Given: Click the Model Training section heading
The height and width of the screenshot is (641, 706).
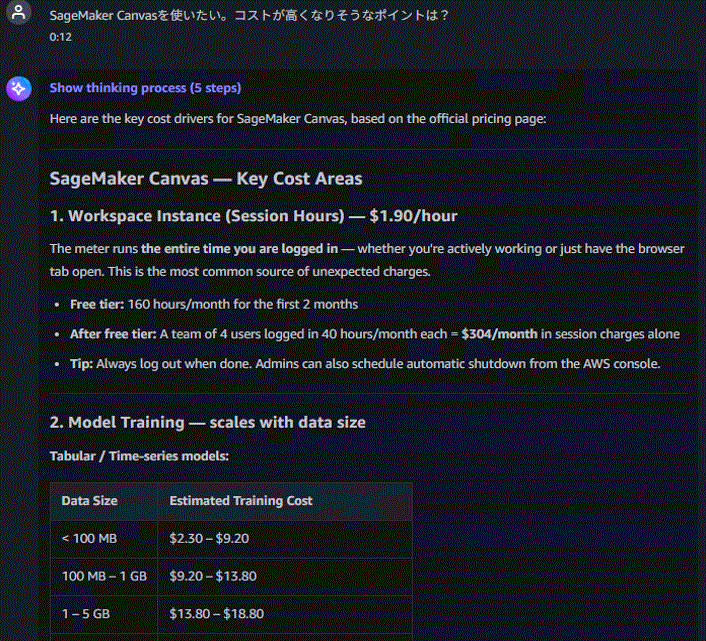Looking at the screenshot, I should pos(208,423).
